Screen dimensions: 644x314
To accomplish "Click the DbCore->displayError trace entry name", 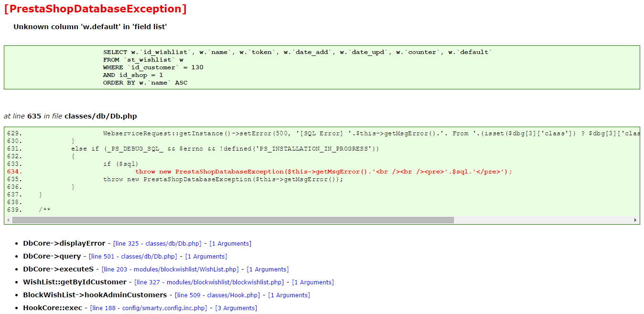I will pos(64,243).
